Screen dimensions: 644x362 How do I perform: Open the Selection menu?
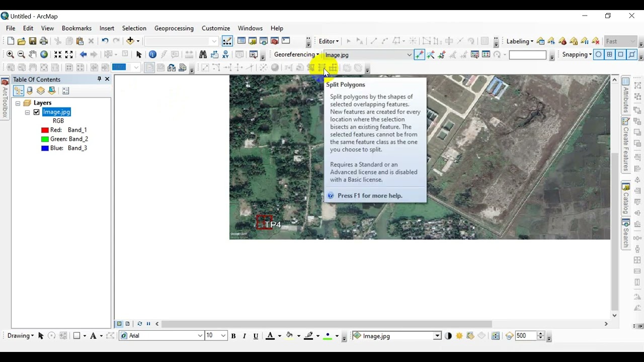point(134,28)
